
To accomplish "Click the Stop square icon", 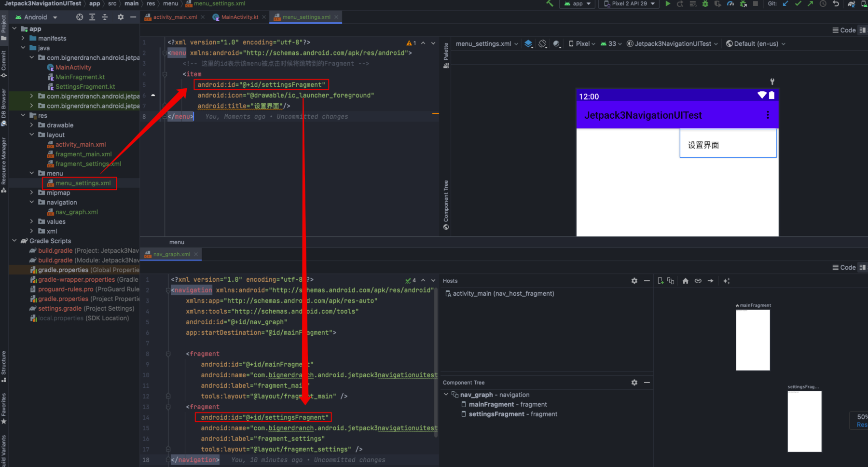I will point(756,4).
